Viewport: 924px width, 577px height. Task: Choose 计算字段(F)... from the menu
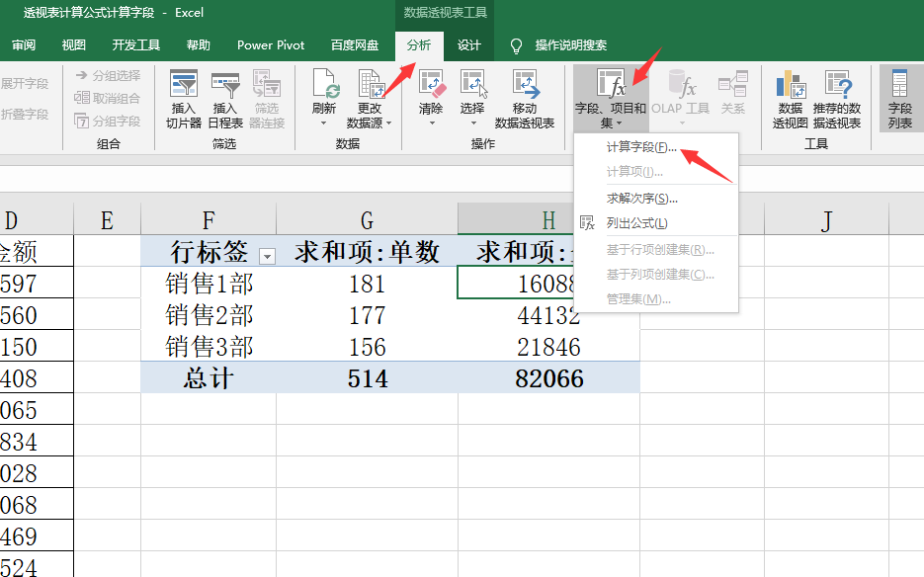(656, 147)
